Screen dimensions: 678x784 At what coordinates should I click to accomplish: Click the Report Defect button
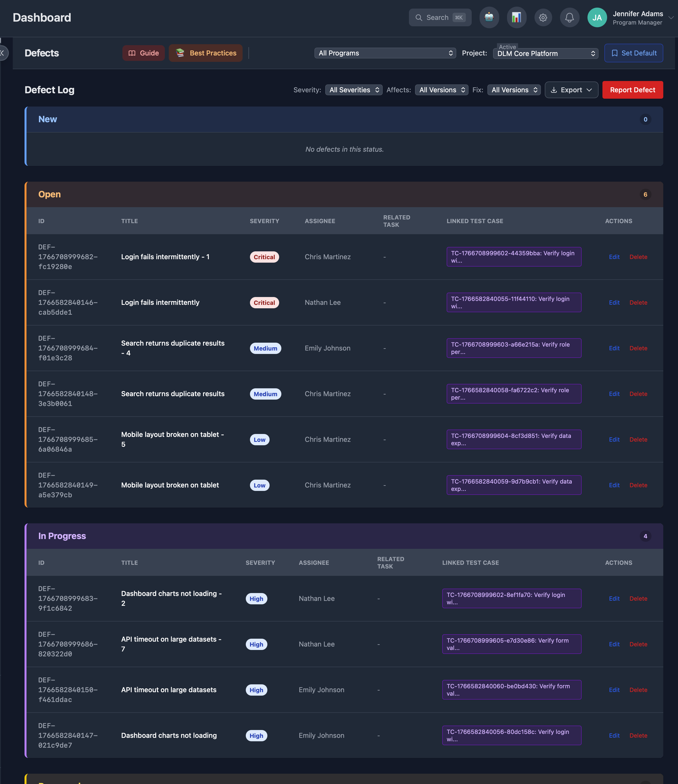click(x=632, y=90)
